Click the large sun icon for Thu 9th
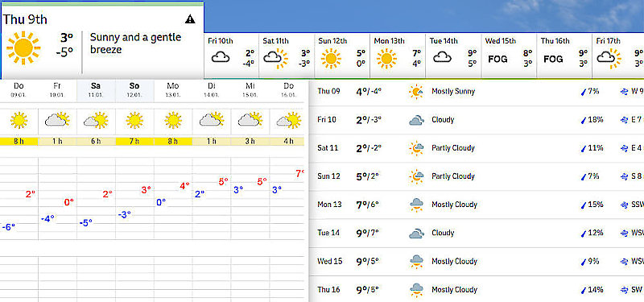644x302 pixels. [23, 48]
